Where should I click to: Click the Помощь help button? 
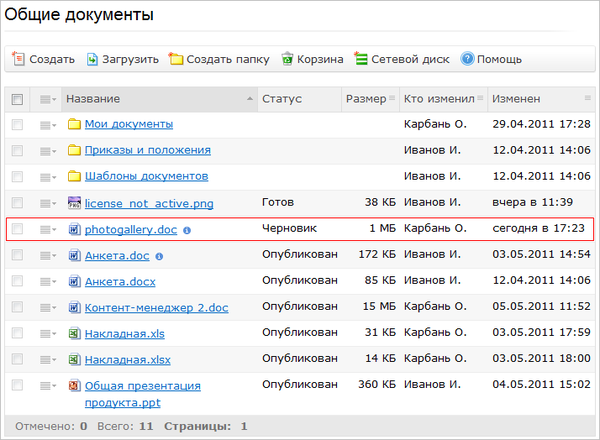click(x=491, y=59)
